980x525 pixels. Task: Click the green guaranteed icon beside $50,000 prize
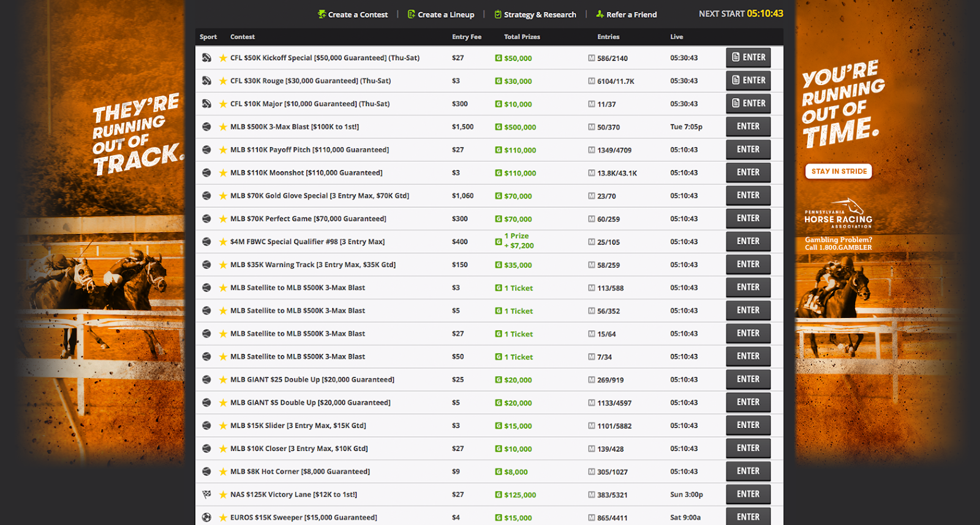(499, 58)
